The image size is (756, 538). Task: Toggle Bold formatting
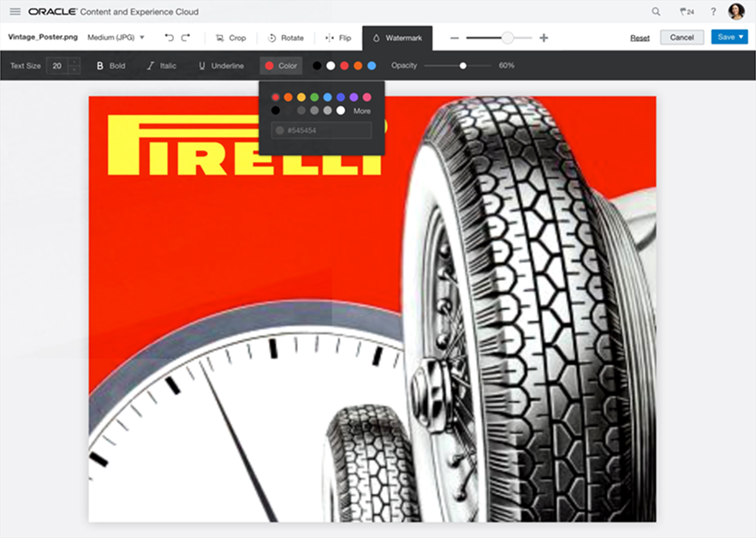tap(111, 66)
